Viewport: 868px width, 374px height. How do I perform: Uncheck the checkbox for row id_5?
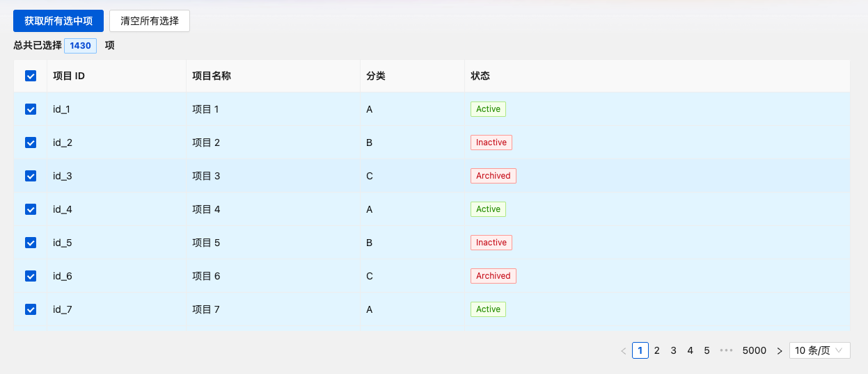coord(31,243)
